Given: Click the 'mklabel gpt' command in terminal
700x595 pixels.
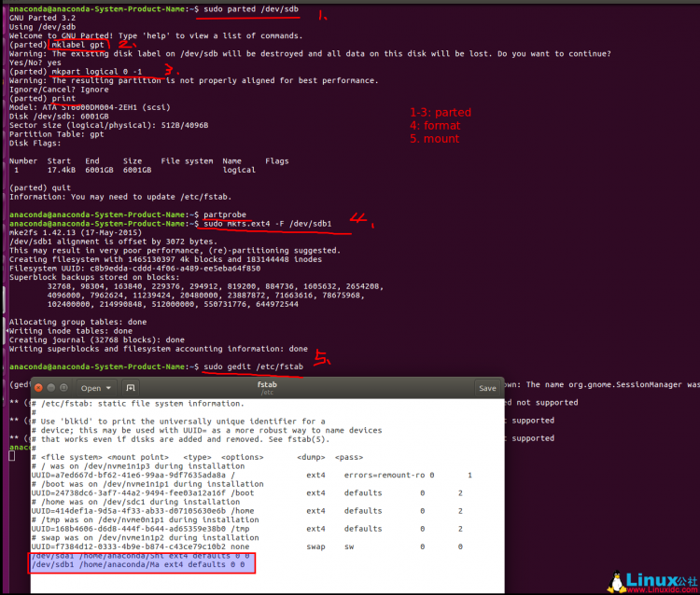Looking at the screenshot, I should click(x=77, y=45).
